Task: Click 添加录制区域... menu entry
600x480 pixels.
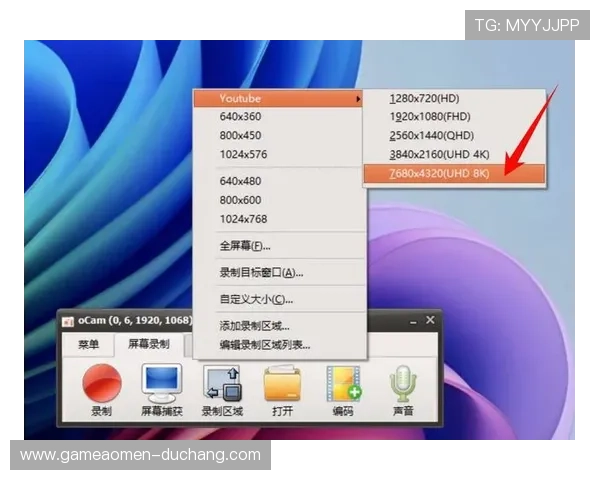Action: [x=255, y=326]
